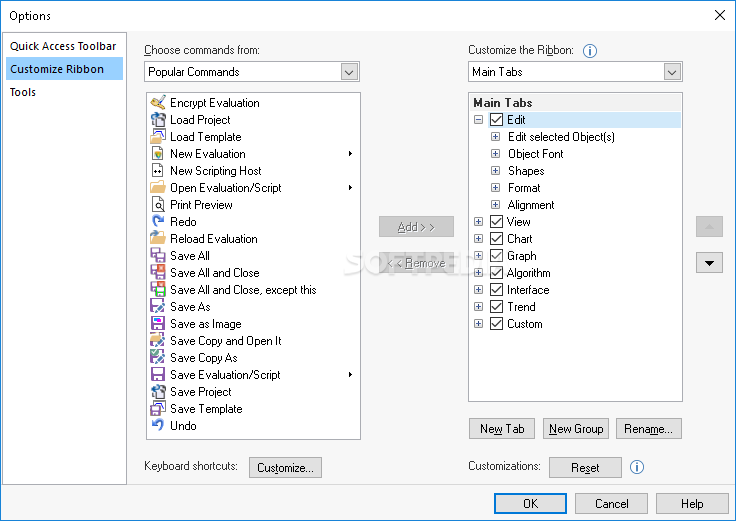736x521 pixels.
Task: Select the Print Preview icon
Action: [157, 205]
